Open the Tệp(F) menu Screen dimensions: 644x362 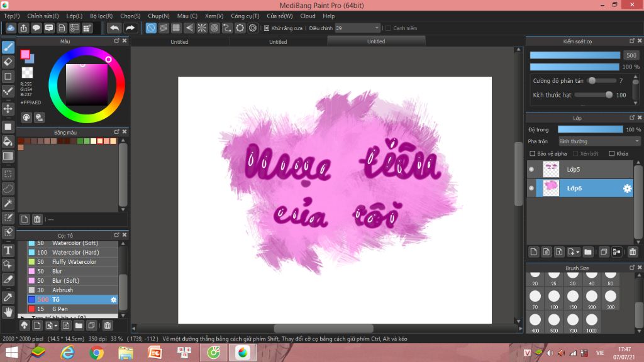(x=11, y=16)
